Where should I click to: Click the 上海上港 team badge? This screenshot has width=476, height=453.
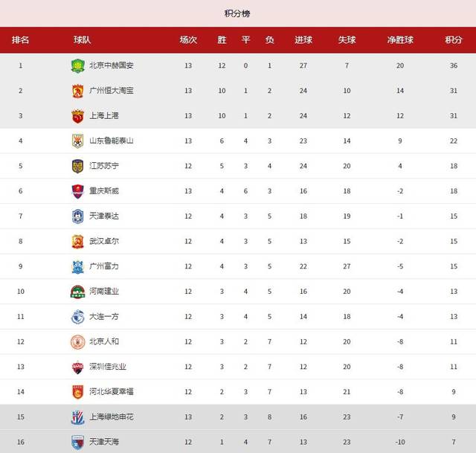[x=77, y=116]
